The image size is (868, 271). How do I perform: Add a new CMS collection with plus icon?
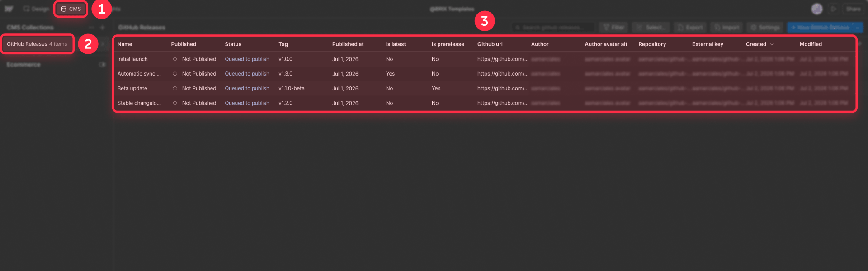[102, 28]
